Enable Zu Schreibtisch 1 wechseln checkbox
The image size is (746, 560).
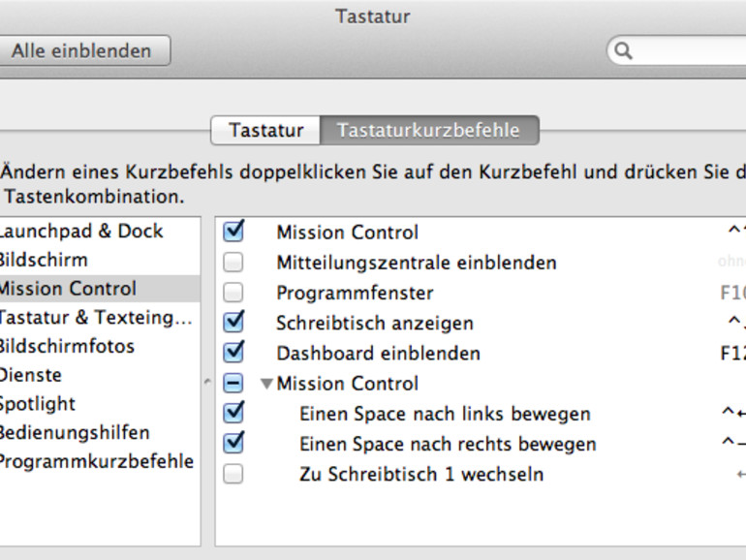click(233, 475)
